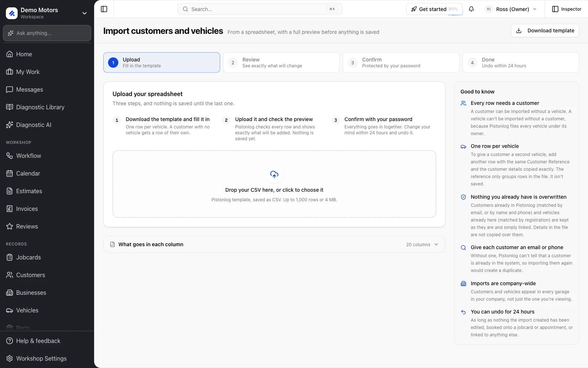Click "Nothing you already have is overwritten"
This screenshot has height=368, width=588.
(519, 197)
